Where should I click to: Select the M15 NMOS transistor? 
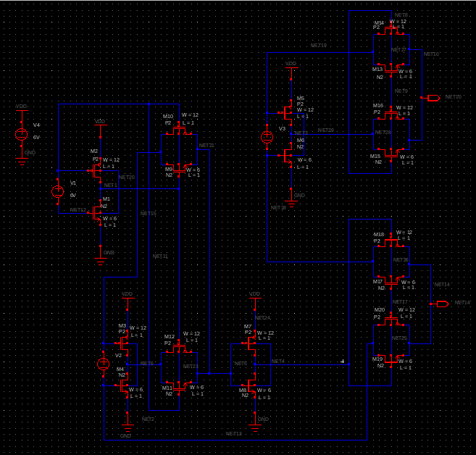[391, 154]
